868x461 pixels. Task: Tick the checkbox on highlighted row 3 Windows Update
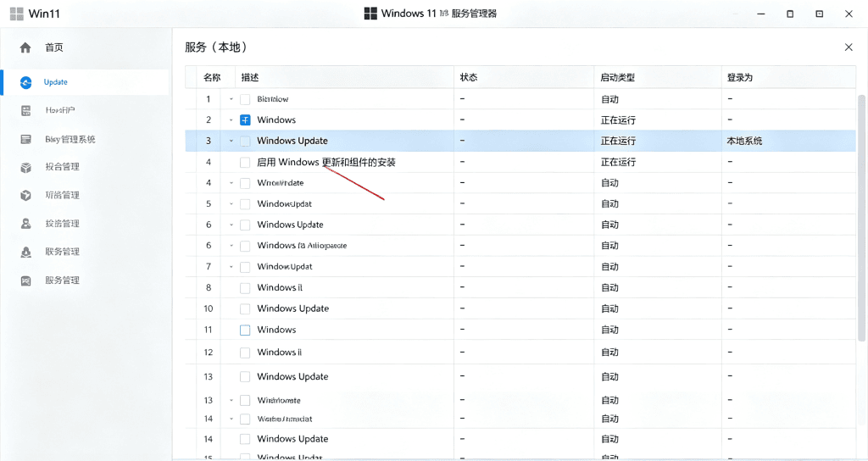(x=245, y=142)
